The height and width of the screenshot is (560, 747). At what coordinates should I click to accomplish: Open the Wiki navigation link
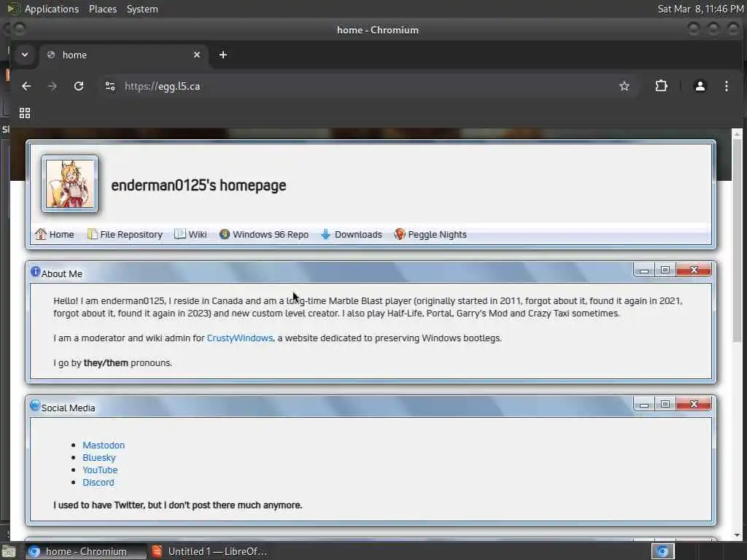coord(197,235)
